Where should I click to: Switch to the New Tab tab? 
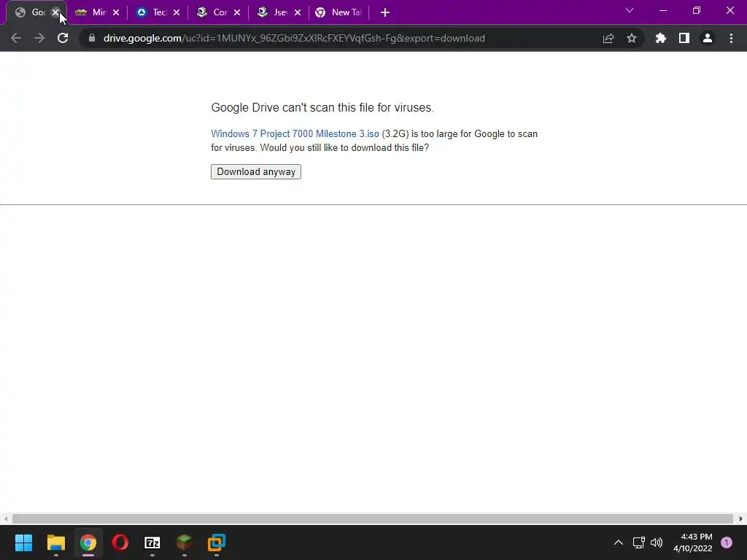point(338,12)
